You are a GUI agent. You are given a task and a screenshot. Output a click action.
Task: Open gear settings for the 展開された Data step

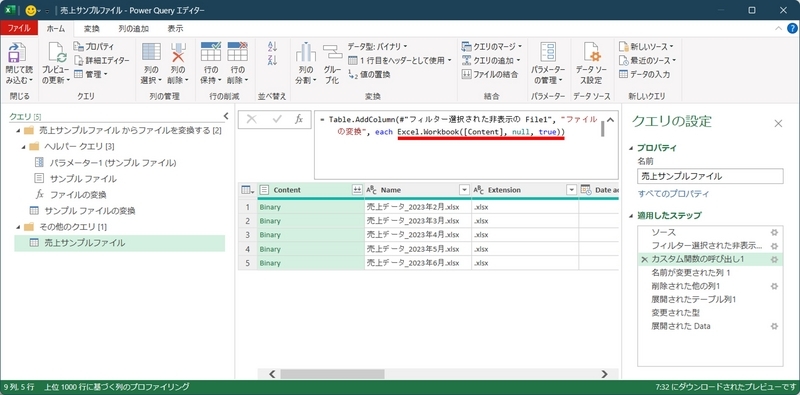[774, 326]
